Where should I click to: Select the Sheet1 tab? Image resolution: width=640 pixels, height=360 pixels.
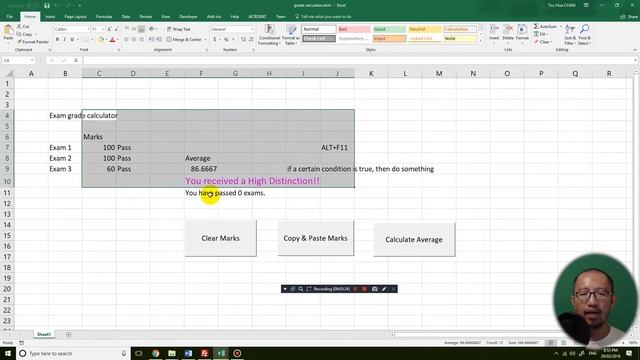(44, 334)
